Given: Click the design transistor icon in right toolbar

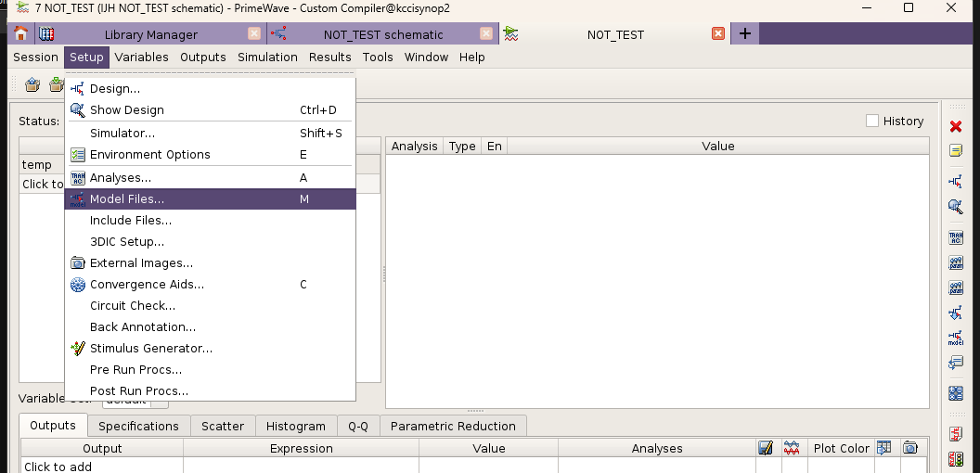Looking at the screenshot, I should [x=956, y=182].
